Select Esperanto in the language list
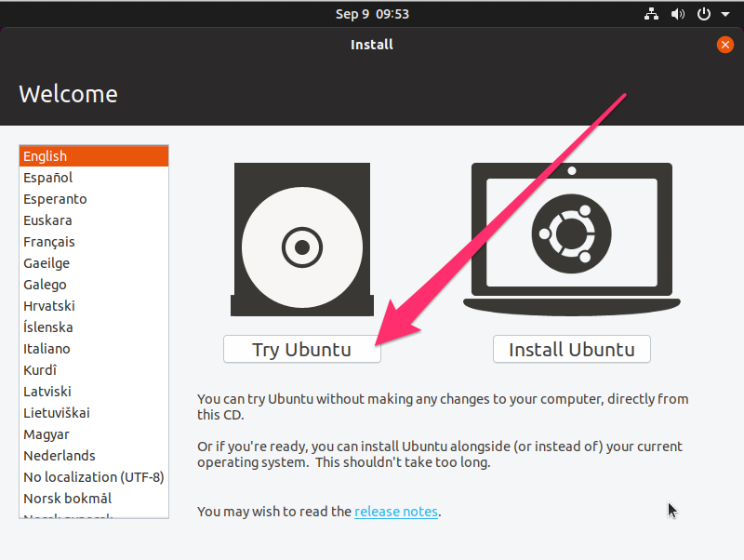744x560 pixels. (x=94, y=199)
